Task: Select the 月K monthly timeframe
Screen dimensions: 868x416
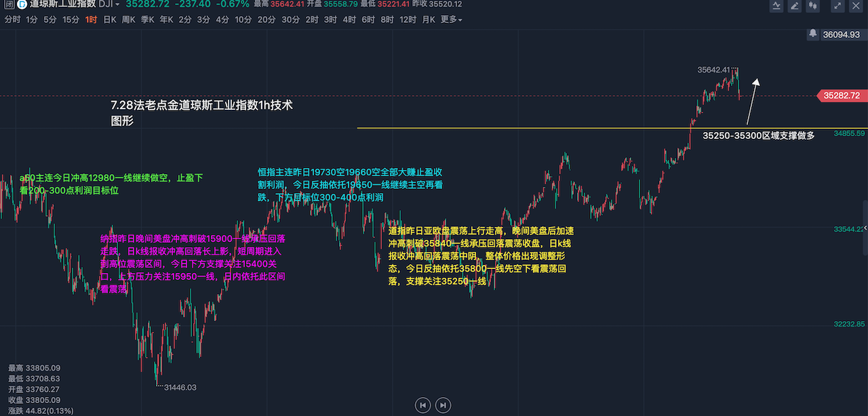Action: [429, 20]
